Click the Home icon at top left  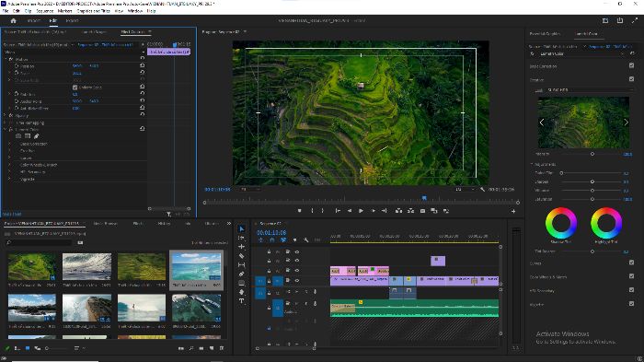click(x=13, y=20)
